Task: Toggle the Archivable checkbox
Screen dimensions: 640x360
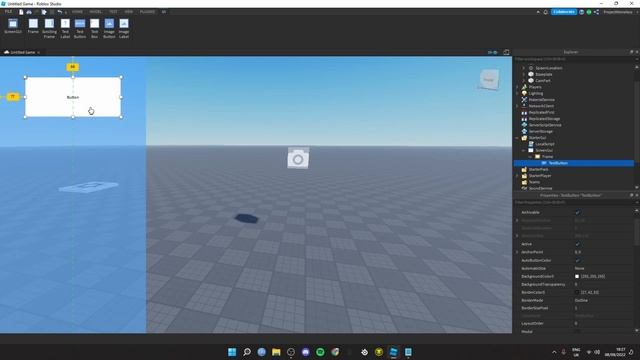Action: tap(577, 212)
